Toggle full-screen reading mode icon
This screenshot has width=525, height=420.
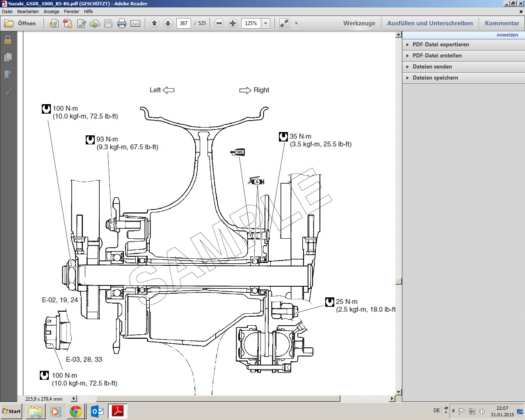click(284, 23)
